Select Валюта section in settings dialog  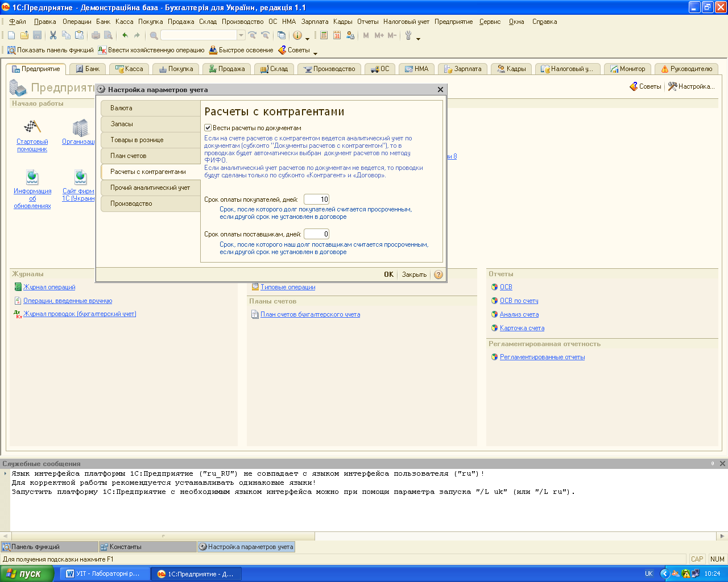pos(151,108)
